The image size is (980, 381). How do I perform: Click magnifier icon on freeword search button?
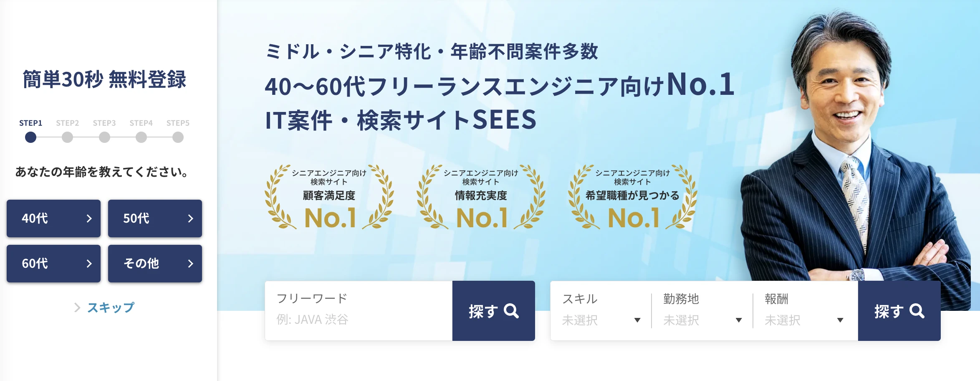point(511,311)
